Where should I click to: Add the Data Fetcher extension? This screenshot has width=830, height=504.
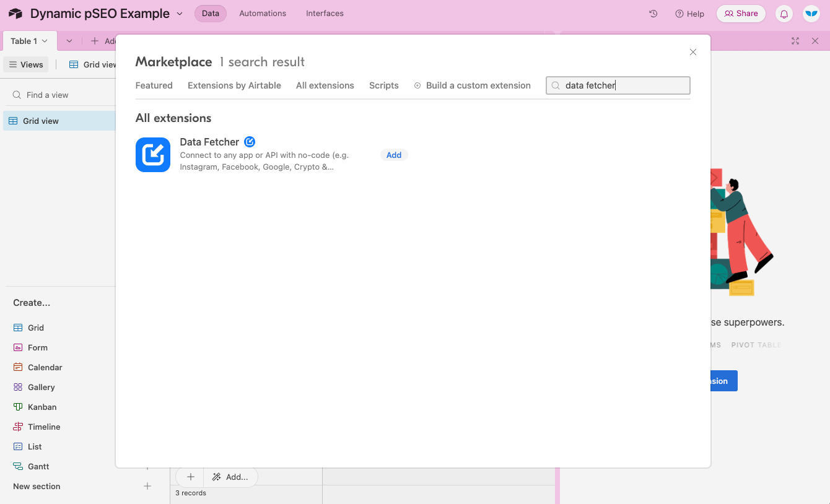click(x=394, y=155)
